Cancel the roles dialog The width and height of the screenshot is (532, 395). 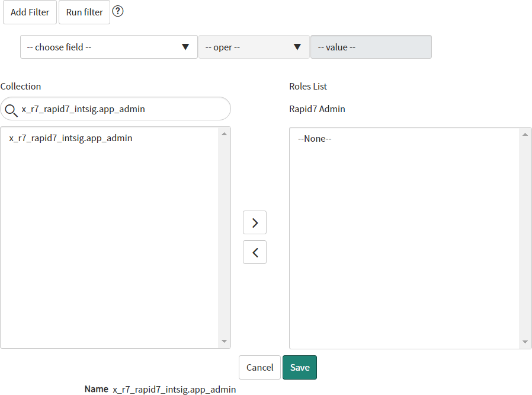[259, 367]
